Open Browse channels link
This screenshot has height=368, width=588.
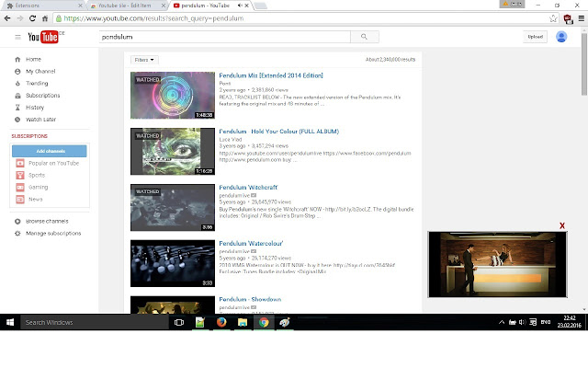point(47,221)
